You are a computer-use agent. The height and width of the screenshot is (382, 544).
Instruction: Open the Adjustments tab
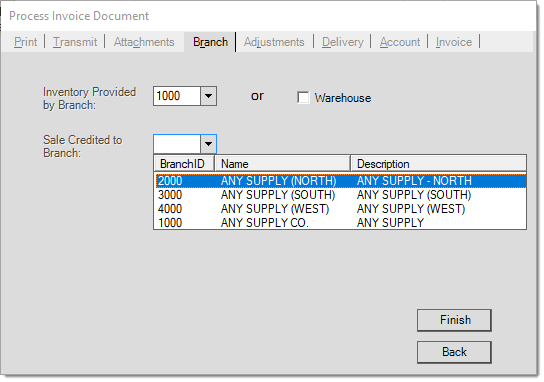coord(274,42)
